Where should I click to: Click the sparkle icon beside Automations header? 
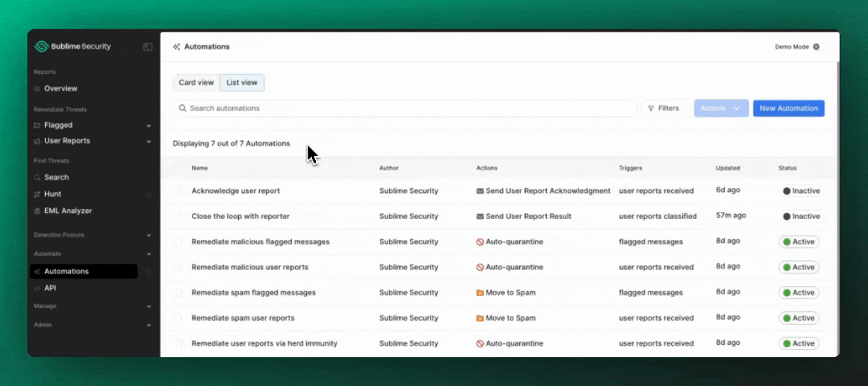click(x=177, y=47)
